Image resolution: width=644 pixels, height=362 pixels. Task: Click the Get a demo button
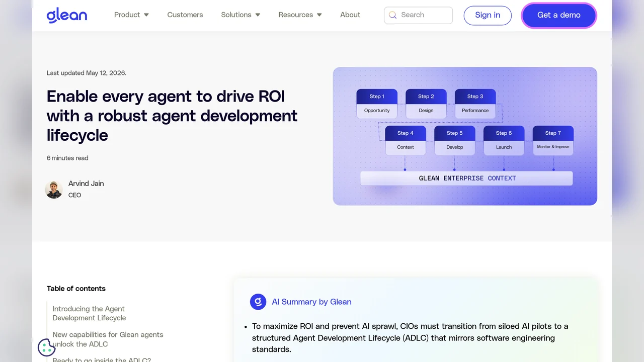[x=559, y=15]
